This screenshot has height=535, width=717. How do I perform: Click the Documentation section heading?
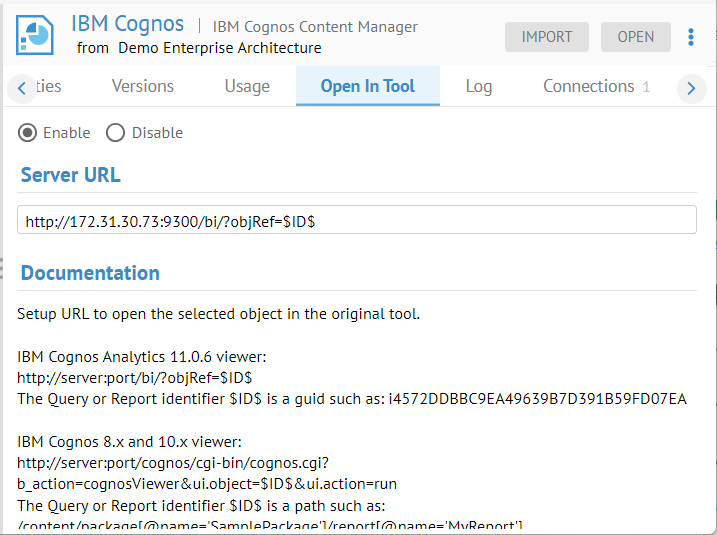click(90, 273)
